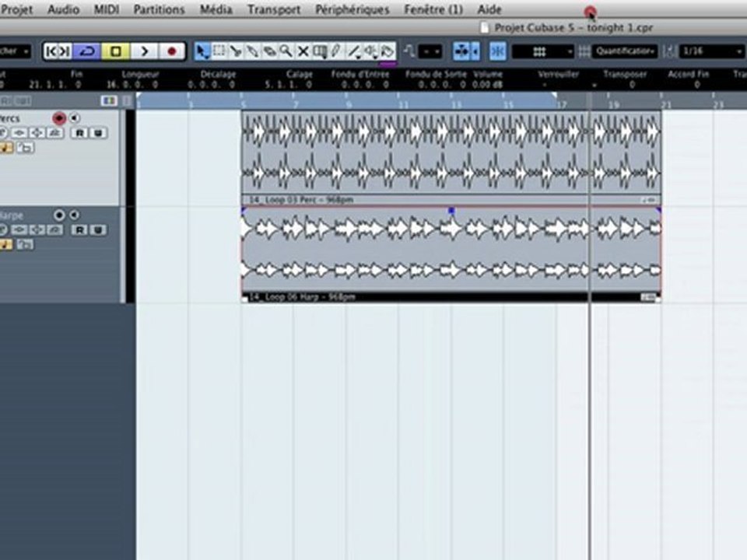Click the Volume 0.00 dB value field

tap(487, 85)
